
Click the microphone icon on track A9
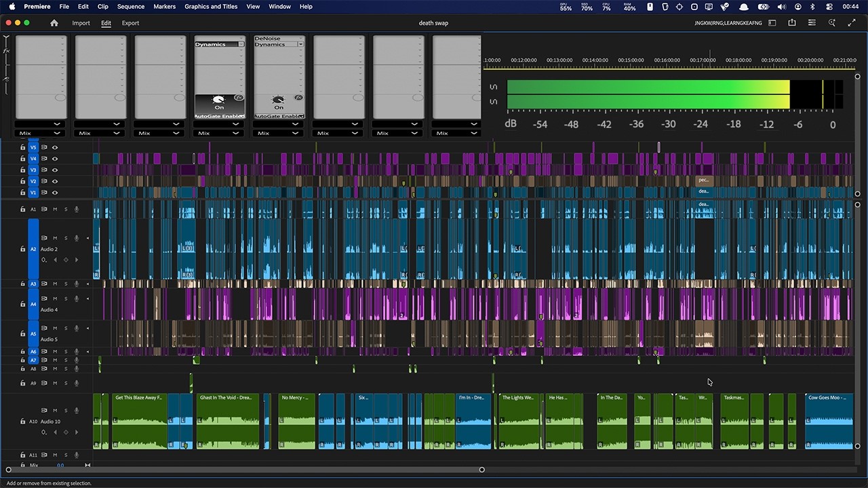(77, 384)
